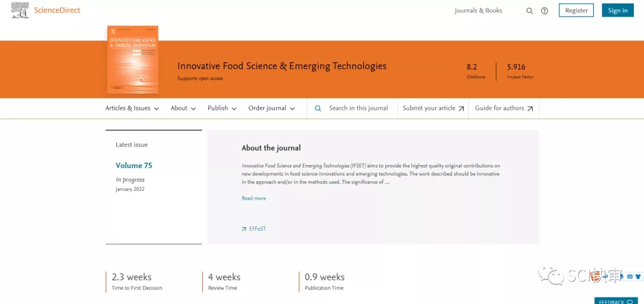Screen dimensions: 644x304
Task: Open the Order journal dropdown
Action: (x=271, y=108)
